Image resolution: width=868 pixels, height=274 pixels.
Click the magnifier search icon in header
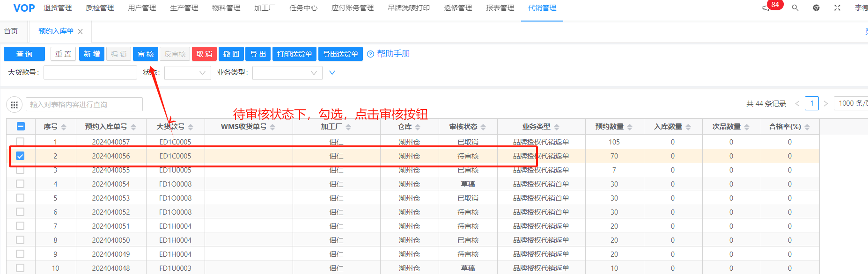coord(795,8)
